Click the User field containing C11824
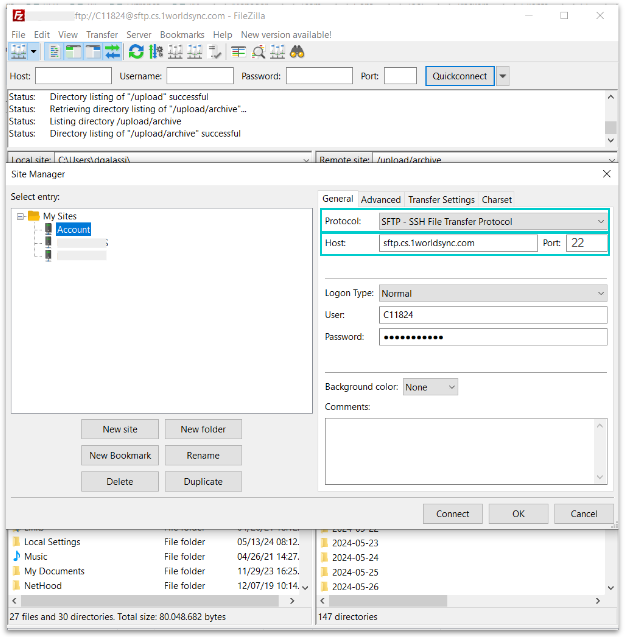This screenshot has width=625, height=637. [493, 315]
